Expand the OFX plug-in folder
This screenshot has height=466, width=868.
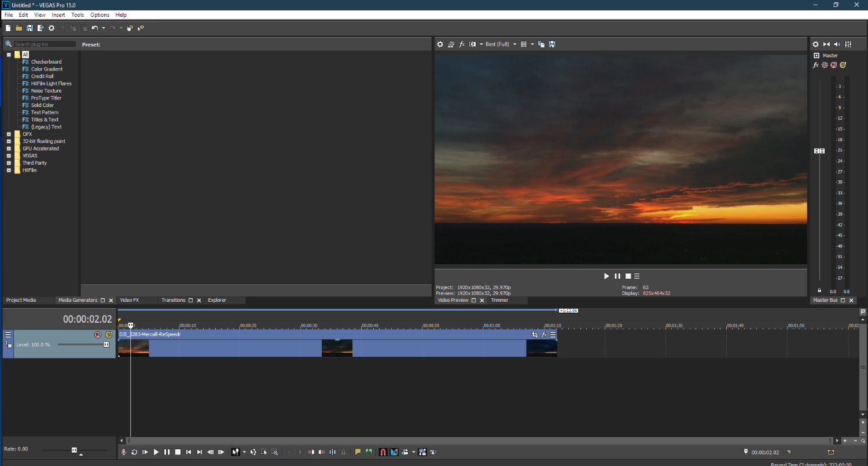point(9,134)
